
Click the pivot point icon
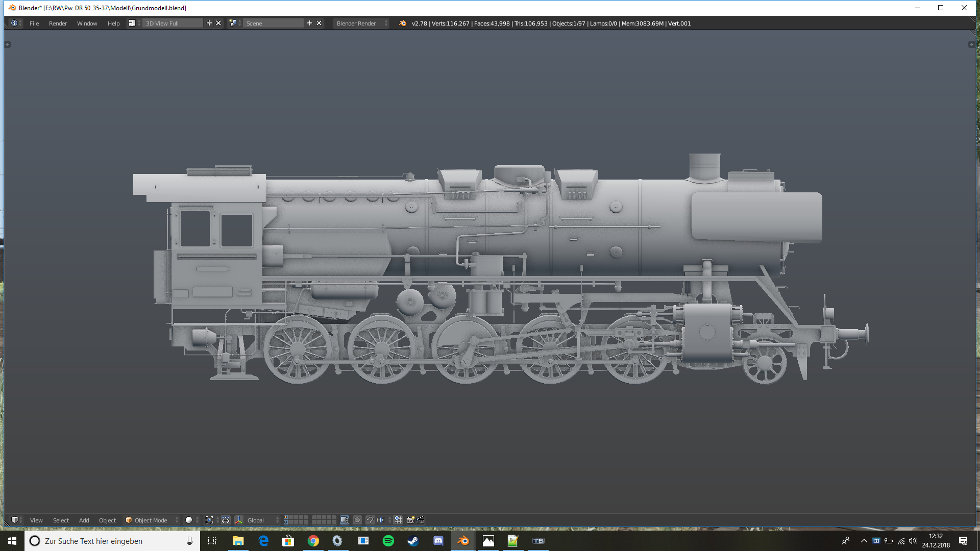pos(209,520)
